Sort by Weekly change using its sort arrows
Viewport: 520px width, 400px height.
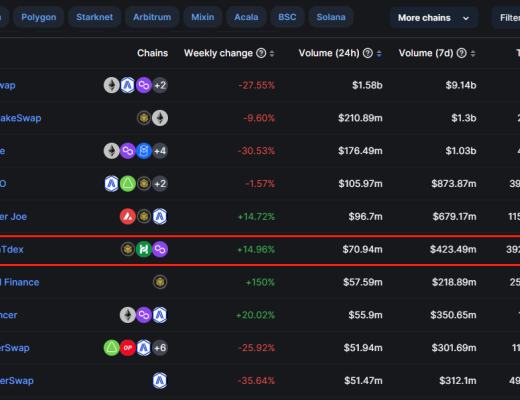coord(272,53)
